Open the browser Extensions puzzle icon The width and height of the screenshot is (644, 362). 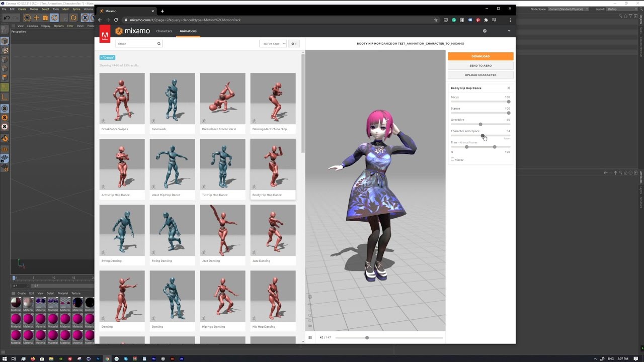(x=486, y=20)
